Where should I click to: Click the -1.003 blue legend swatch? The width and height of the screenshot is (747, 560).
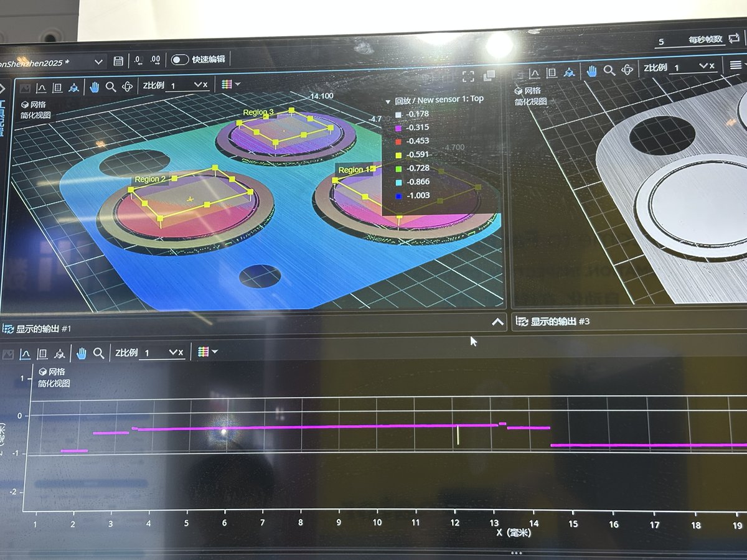tap(398, 197)
